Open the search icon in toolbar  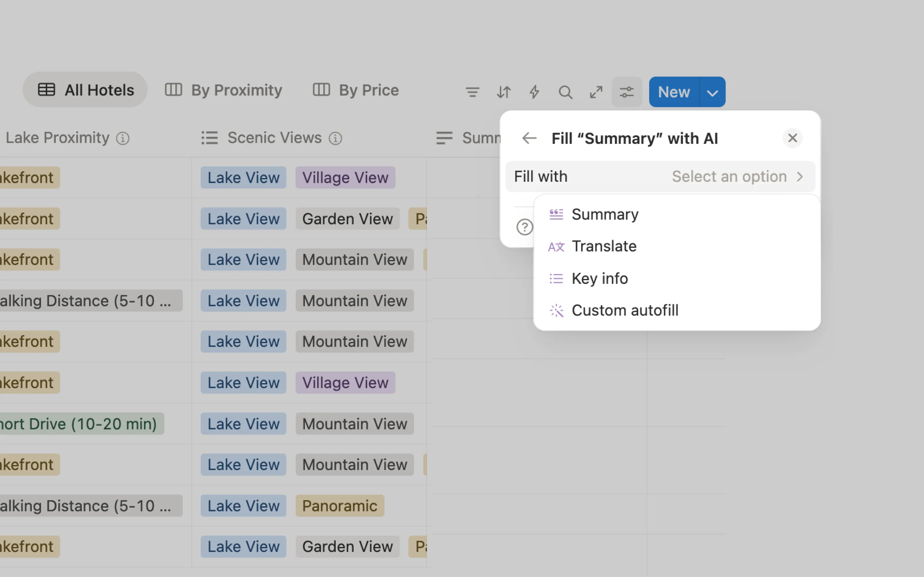click(x=565, y=92)
